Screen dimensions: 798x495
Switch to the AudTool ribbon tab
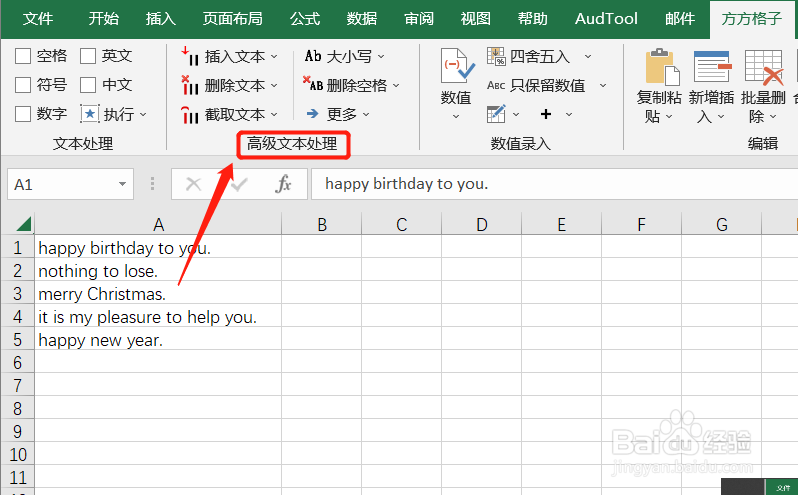[606, 19]
